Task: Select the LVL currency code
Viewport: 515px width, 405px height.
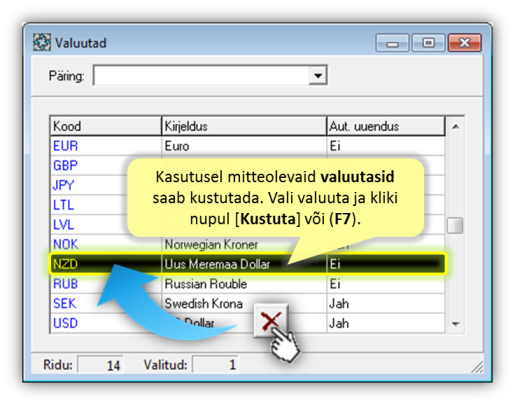Action: (63, 224)
